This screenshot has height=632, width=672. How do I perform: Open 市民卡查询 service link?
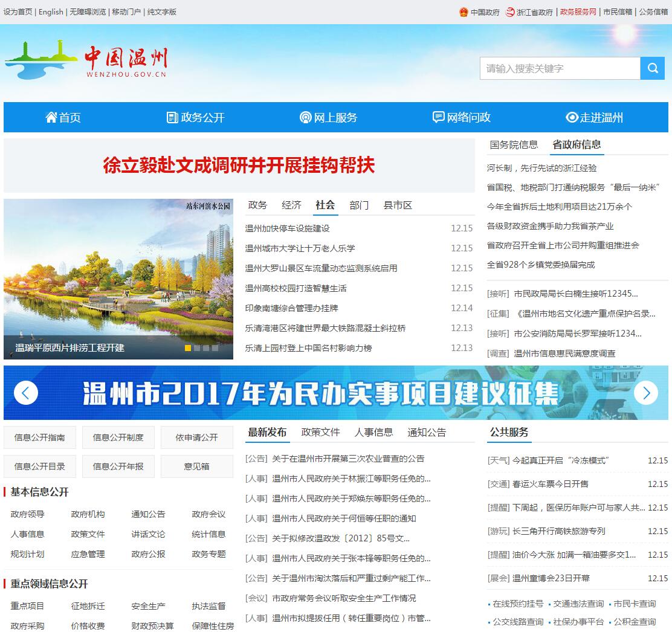tap(635, 604)
